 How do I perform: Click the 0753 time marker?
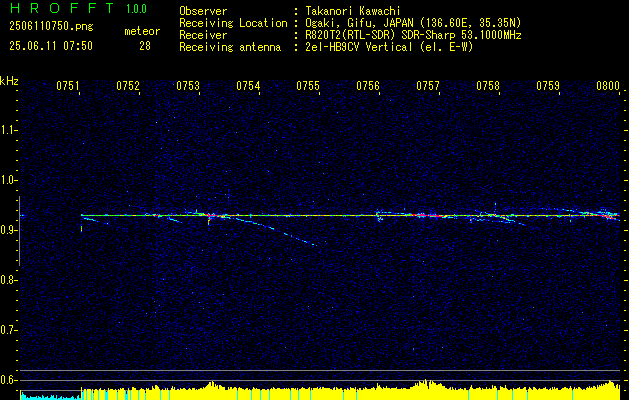(188, 86)
